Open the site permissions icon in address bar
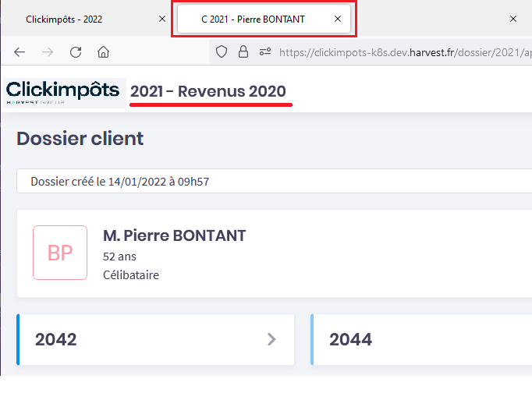This screenshot has height=400, width=532. pyautogui.click(x=264, y=52)
